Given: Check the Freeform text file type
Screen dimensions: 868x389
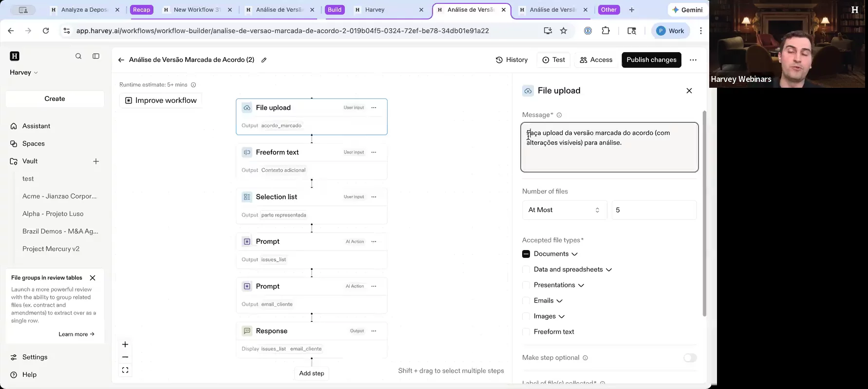Looking at the screenshot, I should point(526,332).
